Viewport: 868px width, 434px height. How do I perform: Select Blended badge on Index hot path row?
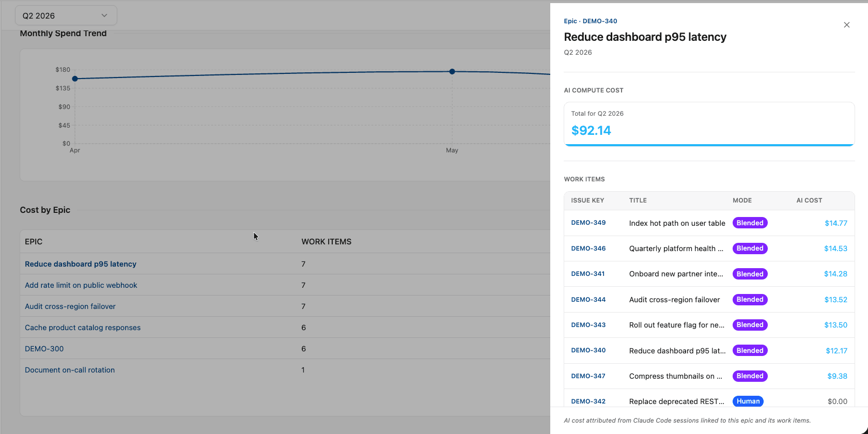tap(750, 223)
